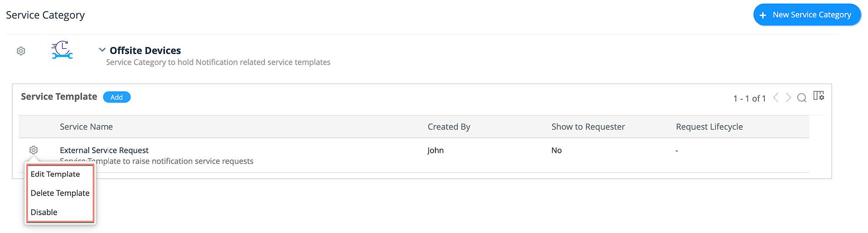Image resolution: width=868 pixels, height=233 pixels.
Task: Sort by the Service Name column header
Action: coord(86,127)
